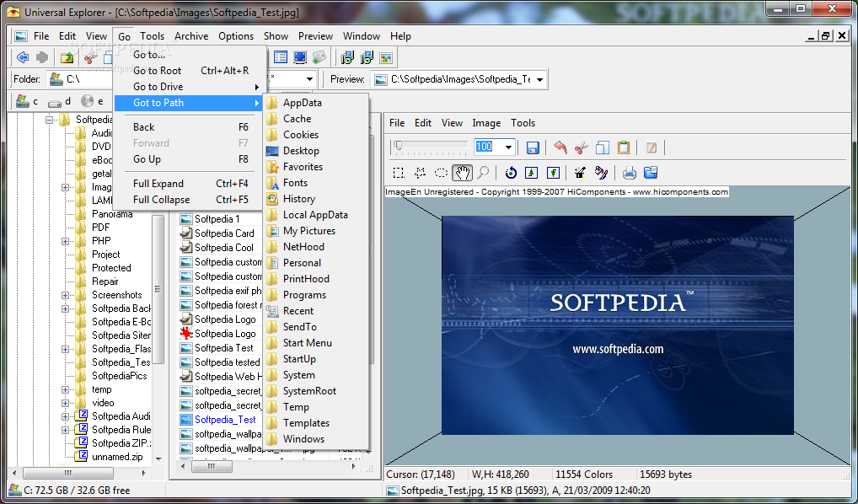Viewport: 858px width, 504px height.
Task: Select Softpedia Test file in list
Action: pos(223,348)
